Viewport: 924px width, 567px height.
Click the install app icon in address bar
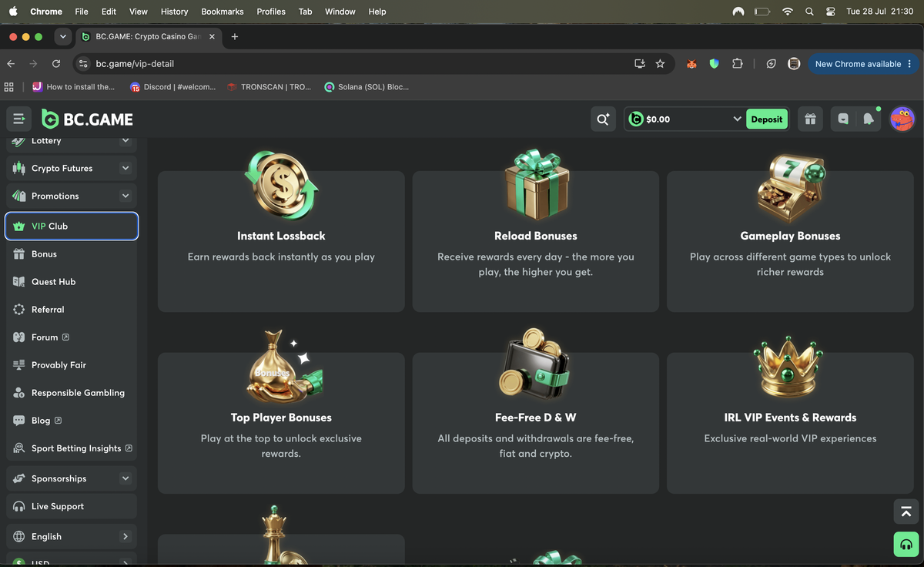pos(639,64)
